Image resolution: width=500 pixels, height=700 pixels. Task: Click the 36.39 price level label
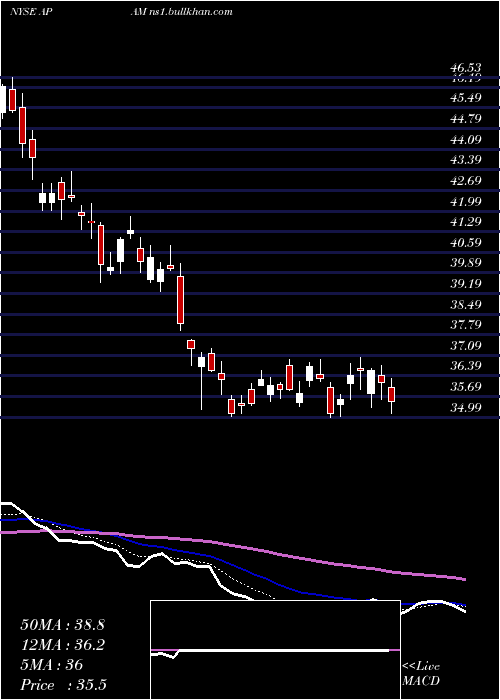click(466, 366)
